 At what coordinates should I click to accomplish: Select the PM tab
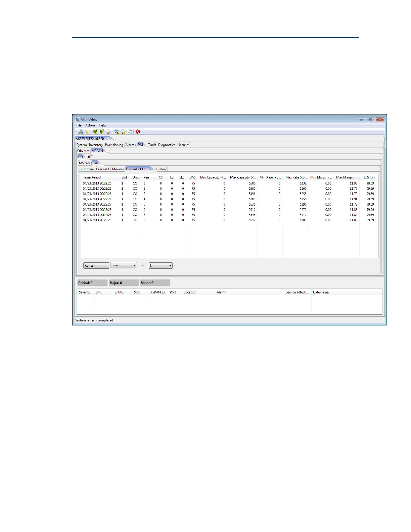pyautogui.click(x=140, y=145)
